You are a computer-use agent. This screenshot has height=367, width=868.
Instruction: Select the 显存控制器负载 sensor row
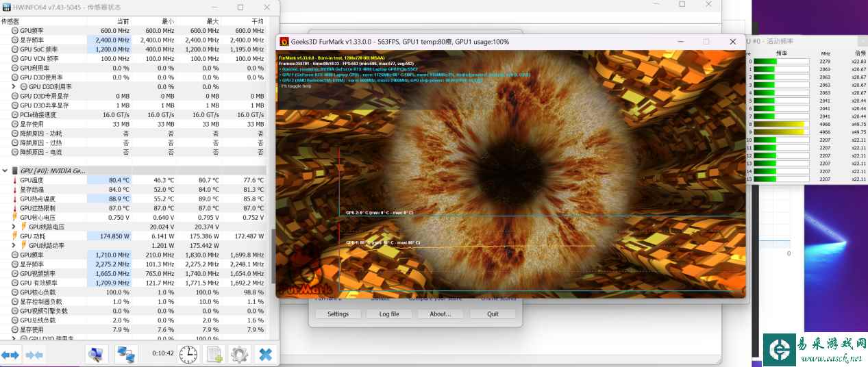(x=133, y=301)
